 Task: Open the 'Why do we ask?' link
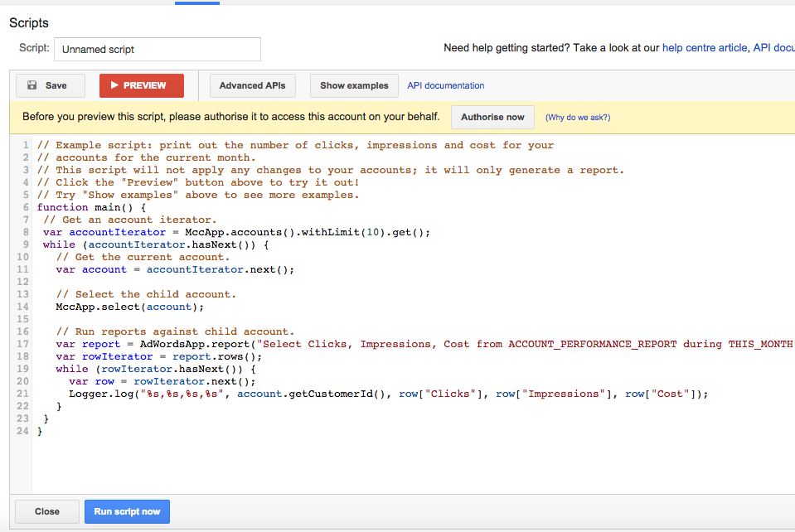click(578, 117)
